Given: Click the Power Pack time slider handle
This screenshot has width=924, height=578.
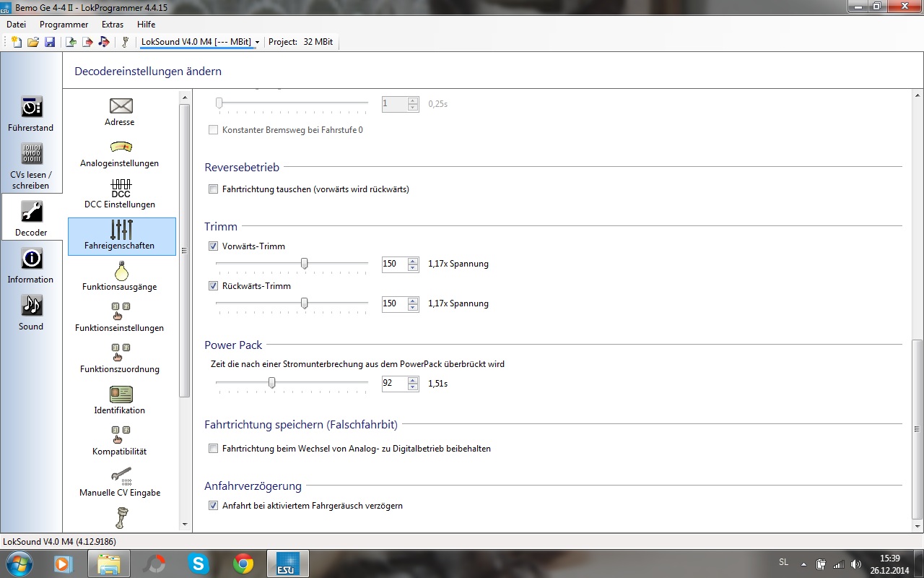Looking at the screenshot, I should coord(271,383).
